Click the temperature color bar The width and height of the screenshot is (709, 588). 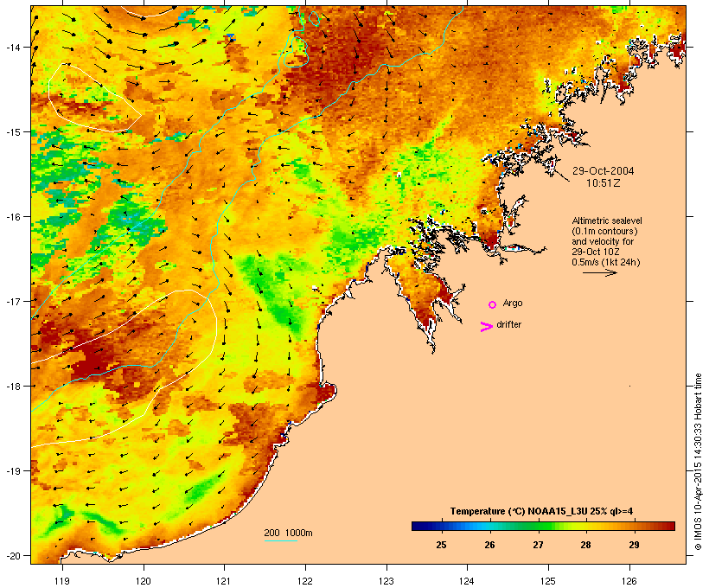click(x=543, y=526)
